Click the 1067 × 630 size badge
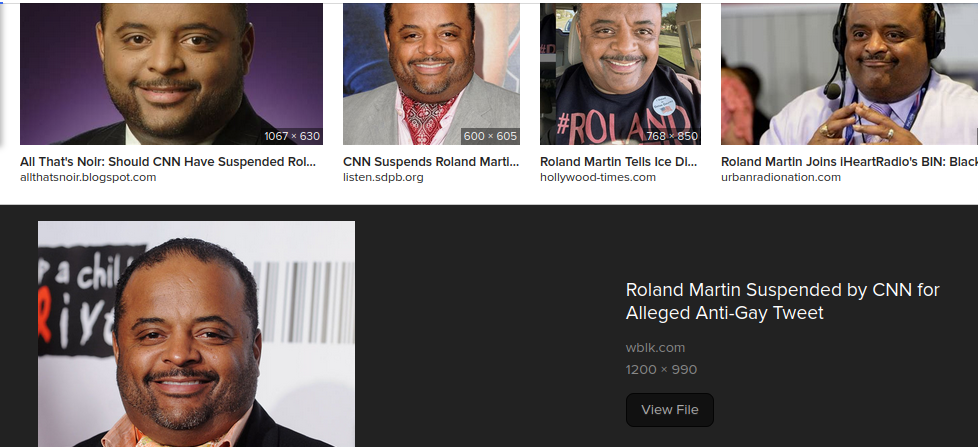978x447 pixels. (291, 136)
